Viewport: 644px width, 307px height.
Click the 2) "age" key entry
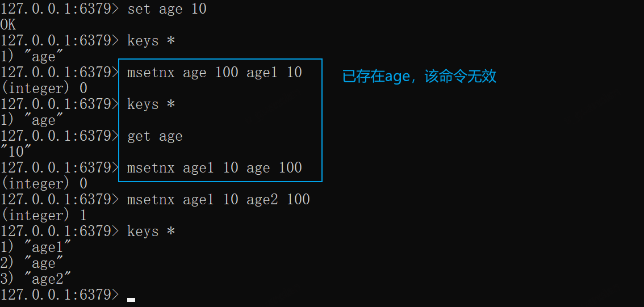click(32, 263)
